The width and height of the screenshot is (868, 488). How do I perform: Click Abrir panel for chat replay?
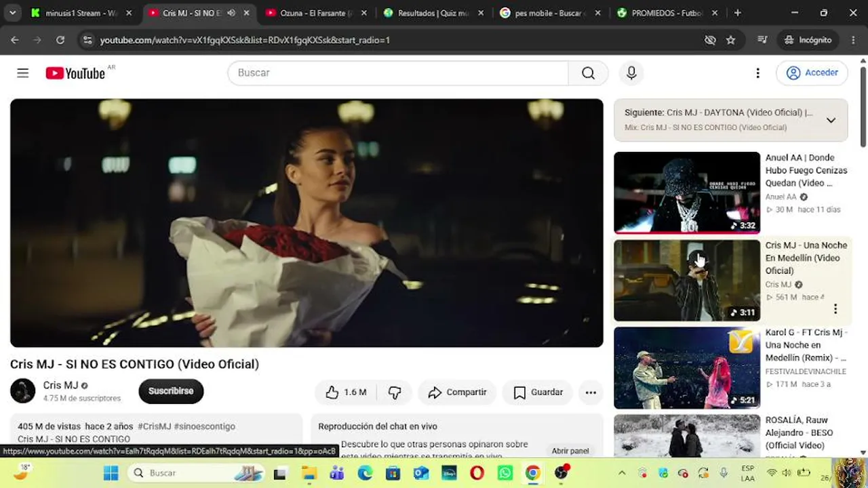point(570,451)
